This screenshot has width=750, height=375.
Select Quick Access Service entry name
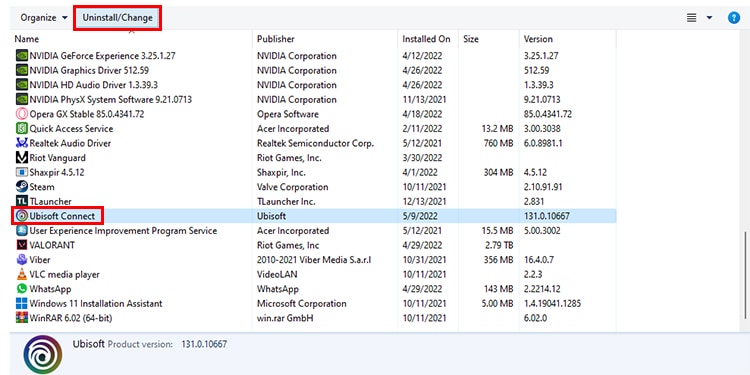click(71, 129)
